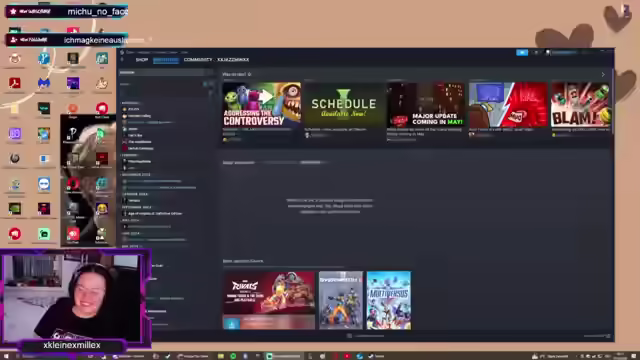Collapse the SEPTEMBER 2024 library section

pos(137,207)
